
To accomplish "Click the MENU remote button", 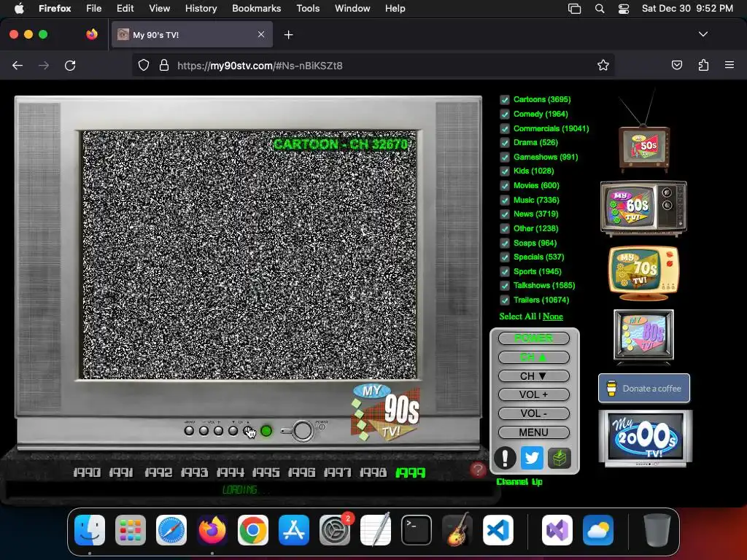I will (x=533, y=432).
